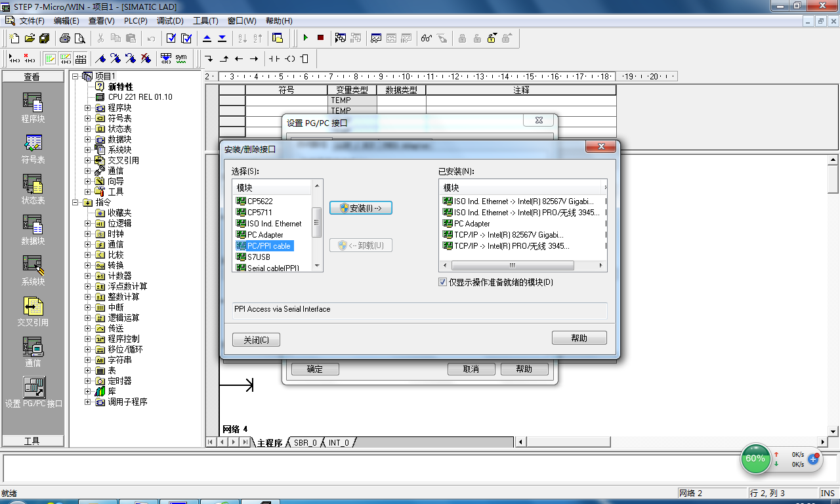Click the green RUN mode icon
Image resolution: width=840 pixels, height=504 pixels.
click(305, 38)
